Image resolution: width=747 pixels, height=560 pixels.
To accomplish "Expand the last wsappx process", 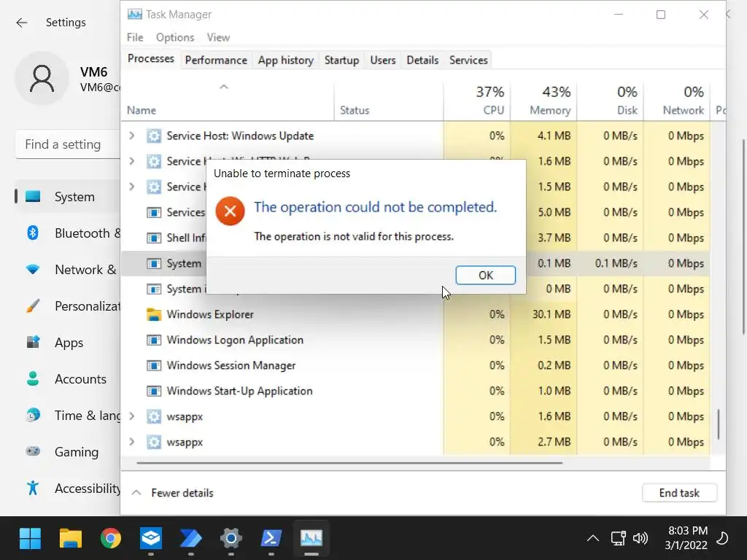I will click(x=132, y=442).
